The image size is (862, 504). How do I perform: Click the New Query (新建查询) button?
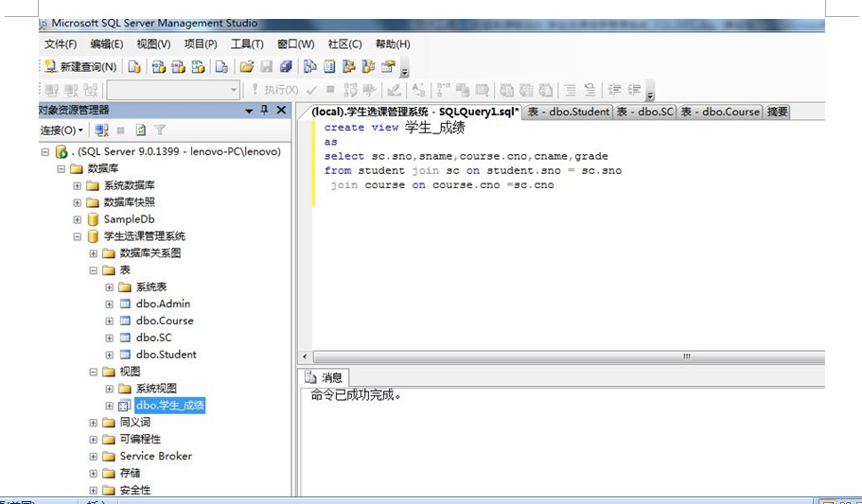pos(80,67)
